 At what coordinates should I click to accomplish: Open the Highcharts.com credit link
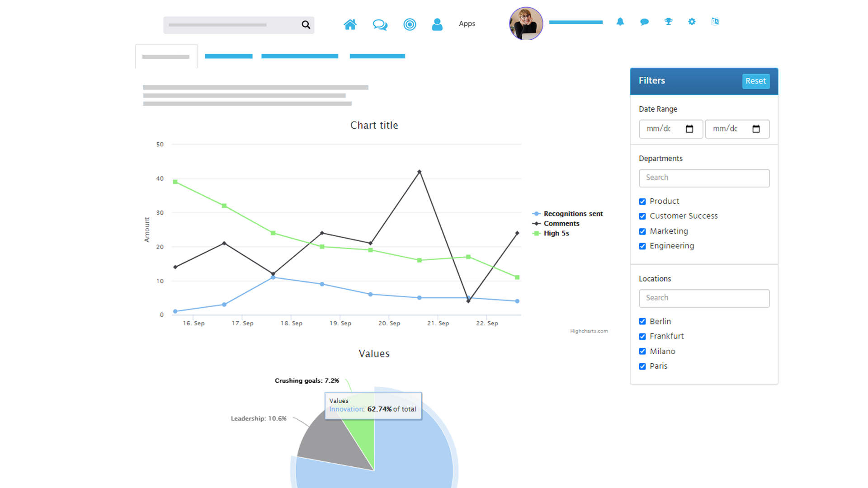pyautogui.click(x=589, y=331)
